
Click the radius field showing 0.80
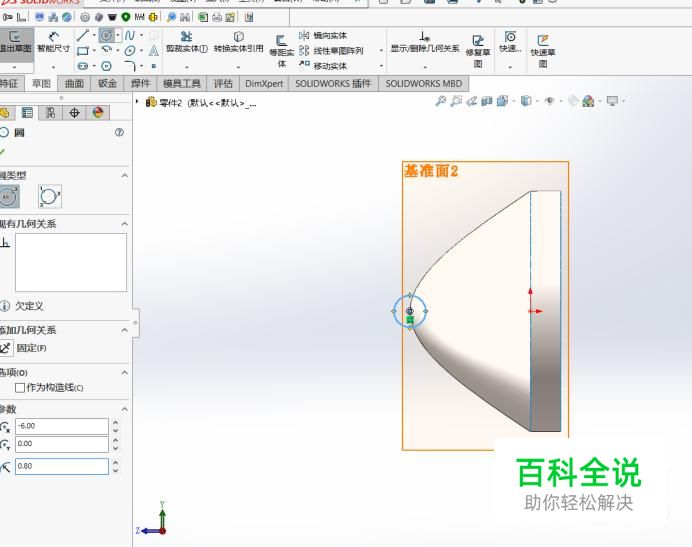(62, 466)
